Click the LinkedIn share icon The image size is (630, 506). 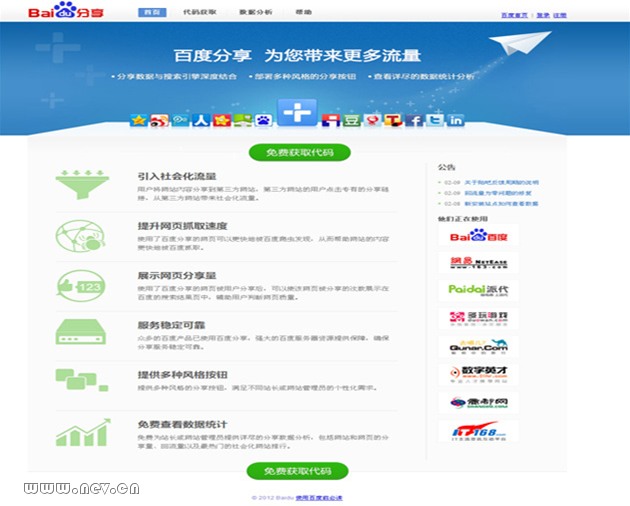pyautogui.click(x=456, y=120)
